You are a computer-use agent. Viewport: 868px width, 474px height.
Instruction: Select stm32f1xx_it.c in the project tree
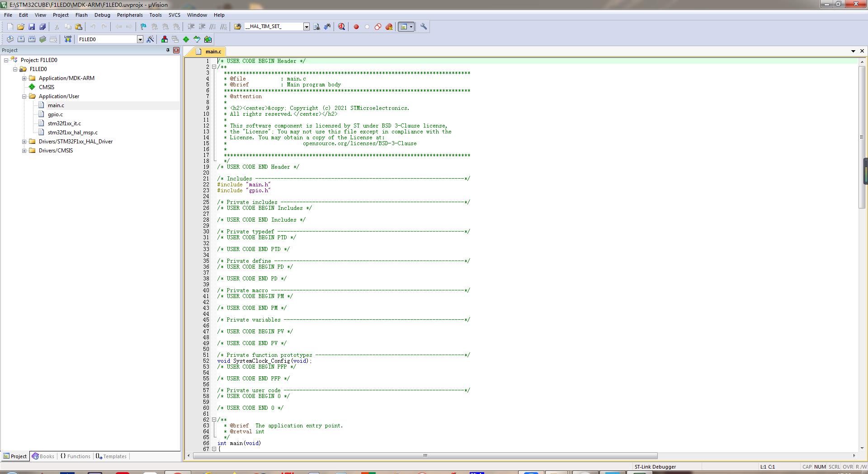(64, 123)
